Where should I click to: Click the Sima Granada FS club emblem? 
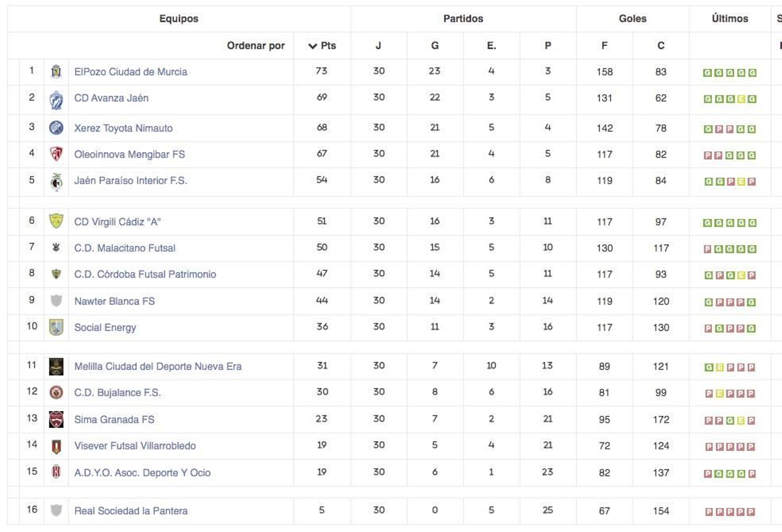(x=57, y=419)
